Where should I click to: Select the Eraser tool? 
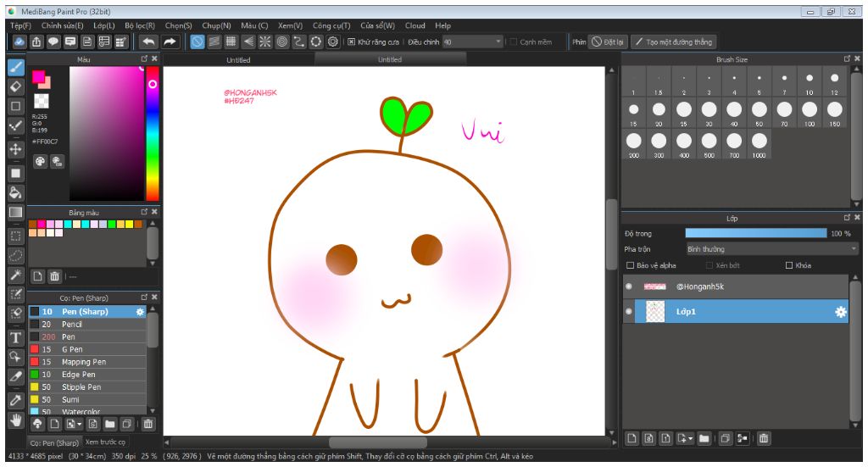(x=15, y=86)
